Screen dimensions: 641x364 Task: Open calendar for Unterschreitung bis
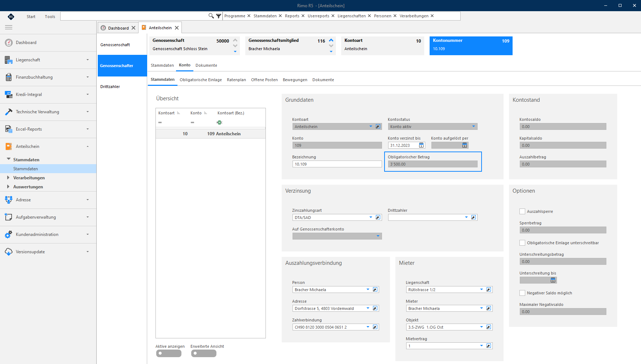click(x=553, y=280)
